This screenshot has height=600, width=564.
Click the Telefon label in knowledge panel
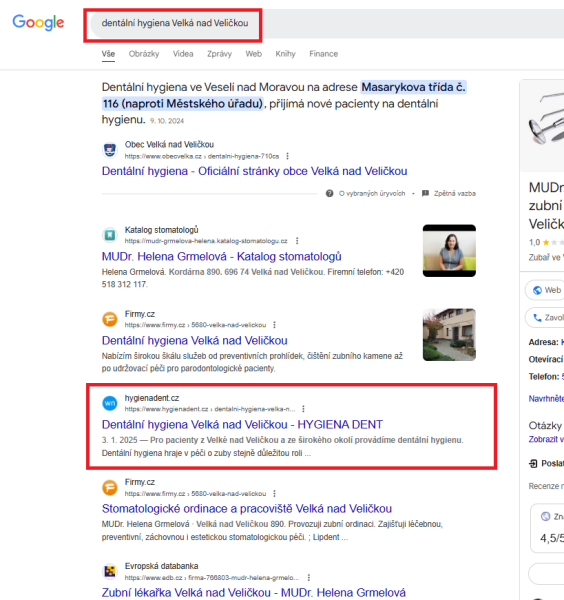click(544, 377)
